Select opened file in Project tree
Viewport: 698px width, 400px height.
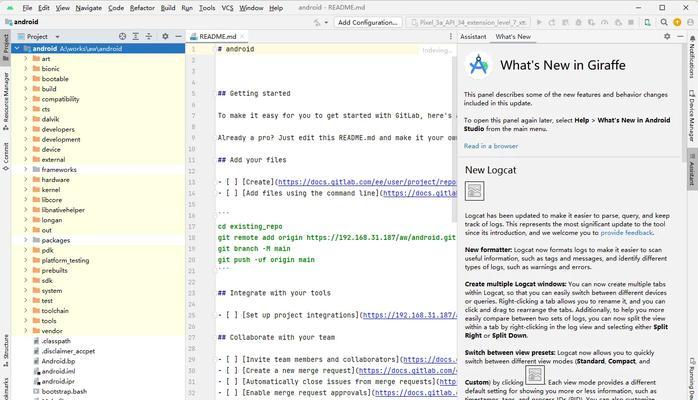coord(122,36)
